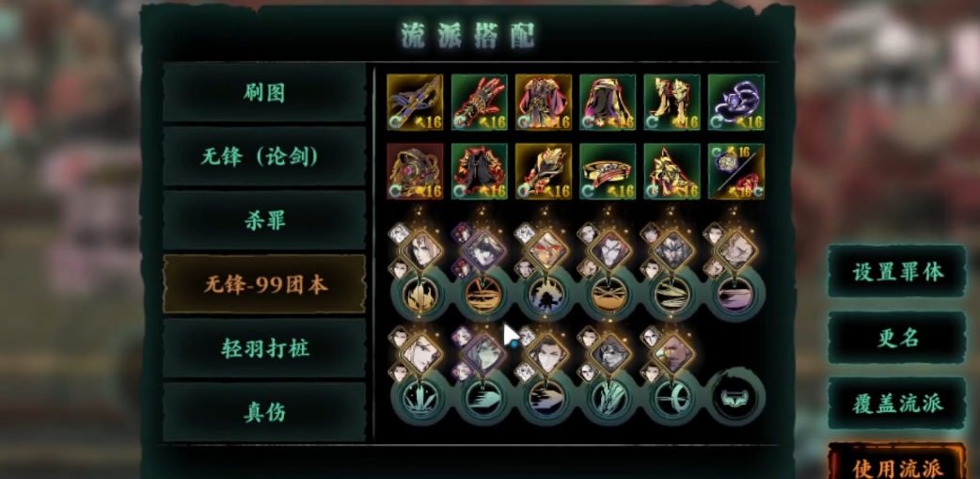The height and width of the screenshot is (479, 980).
Task: Select the hooded cloak on red background
Action: [x=415, y=171]
